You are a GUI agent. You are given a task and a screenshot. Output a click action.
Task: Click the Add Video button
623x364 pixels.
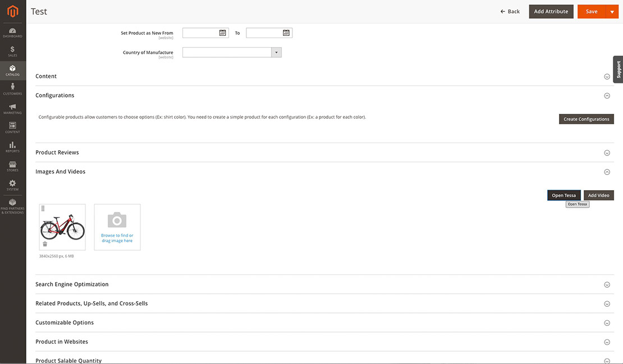[598, 195]
